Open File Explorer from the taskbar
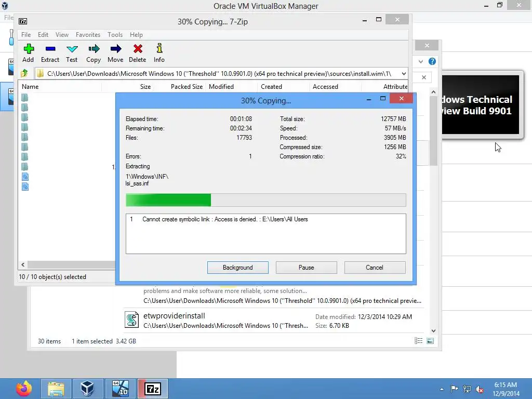 (56, 389)
